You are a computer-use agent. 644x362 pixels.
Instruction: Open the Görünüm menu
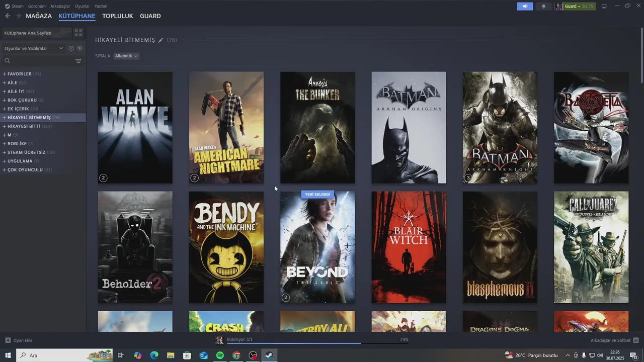click(x=37, y=6)
